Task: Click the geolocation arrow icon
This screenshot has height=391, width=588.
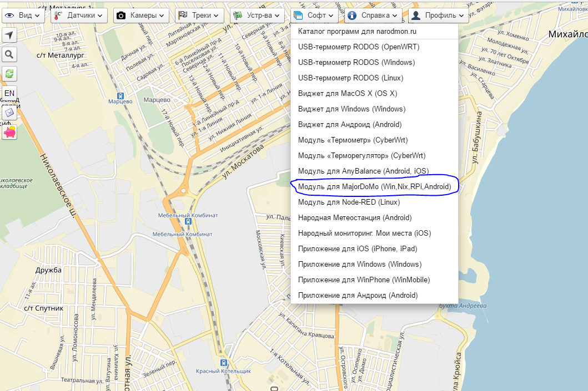Action: [9, 35]
